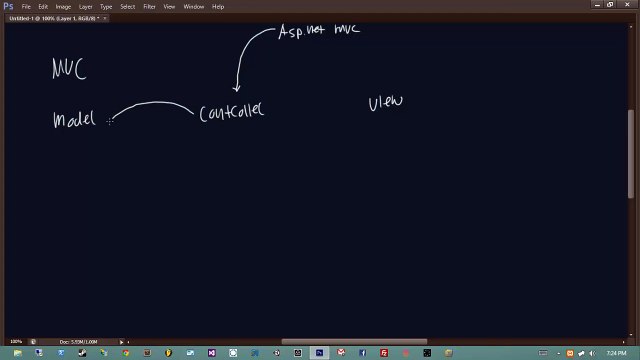
Task: Show hidden system tray icons
Action: [559, 353]
